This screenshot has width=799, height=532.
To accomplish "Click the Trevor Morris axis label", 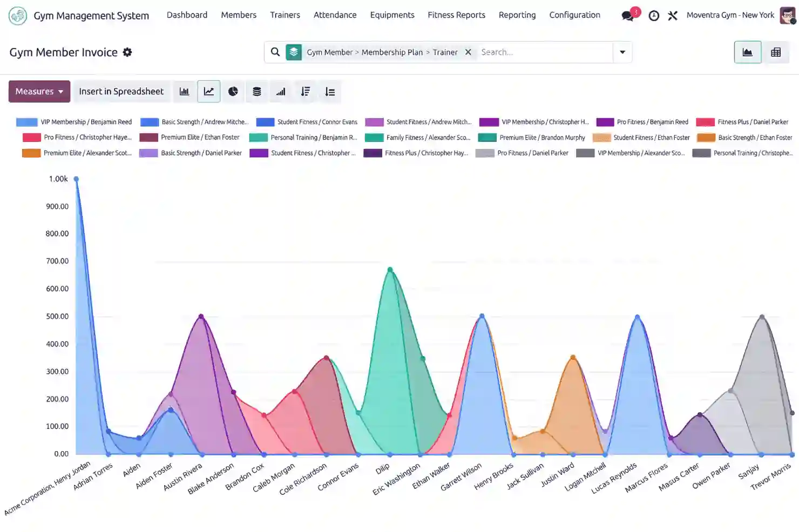I will click(771, 476).
